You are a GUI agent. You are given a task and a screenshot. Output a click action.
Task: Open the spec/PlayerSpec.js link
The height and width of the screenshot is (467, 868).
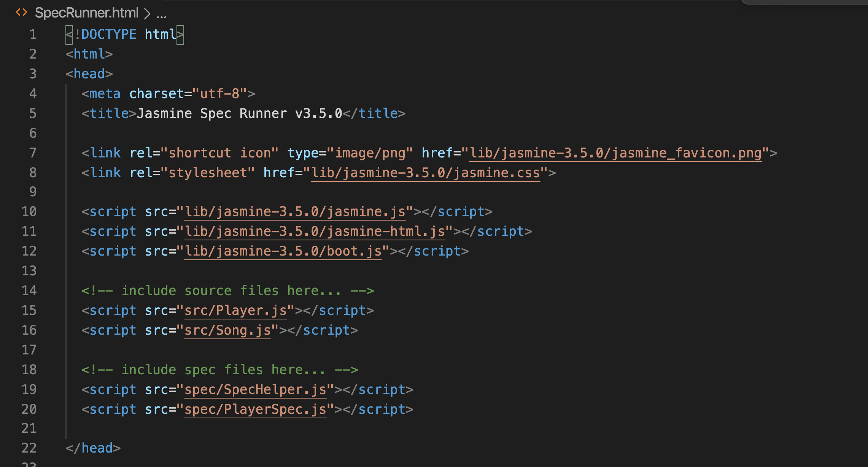click(255, 409)
